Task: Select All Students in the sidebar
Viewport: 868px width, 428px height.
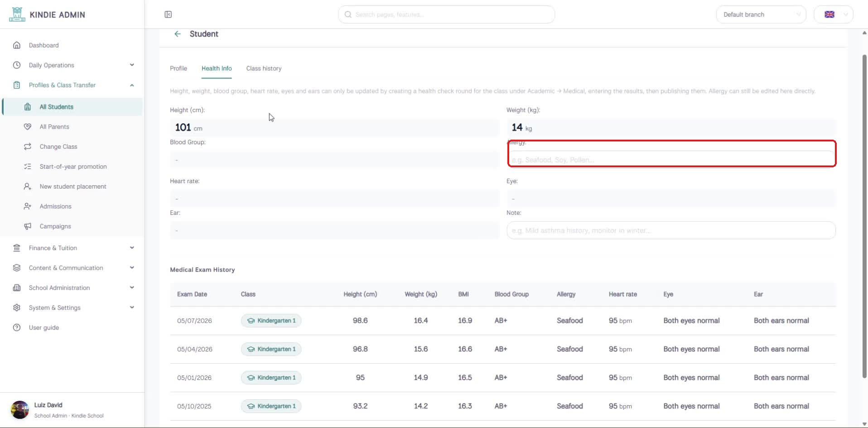Action: tap(72, 107)
